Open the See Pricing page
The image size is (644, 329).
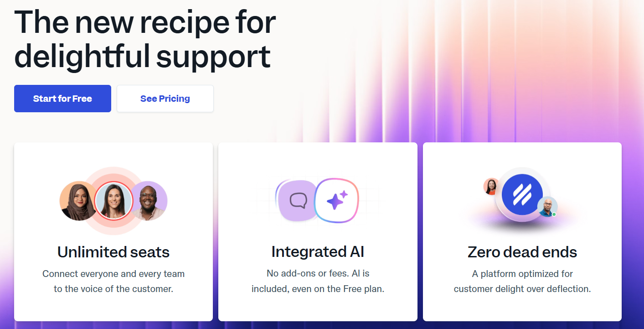point(165,99)
